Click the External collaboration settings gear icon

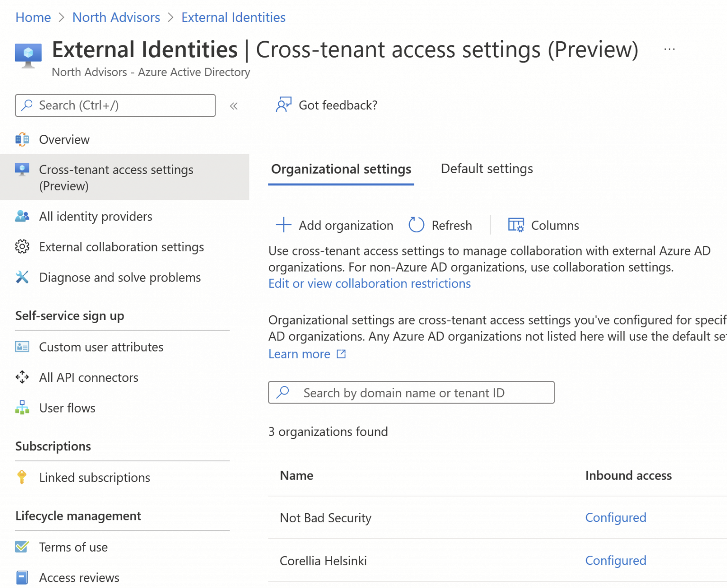pyautogui.click(x=22, y=247)
